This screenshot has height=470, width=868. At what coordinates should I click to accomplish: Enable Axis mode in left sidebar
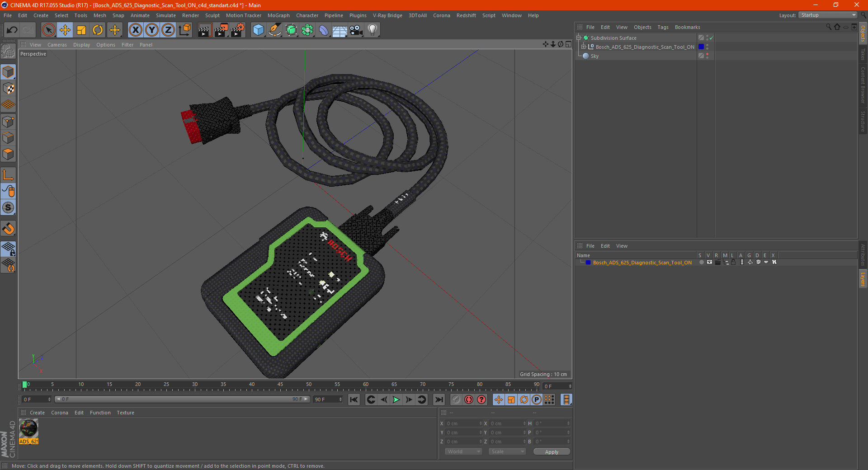coord(8,175)
